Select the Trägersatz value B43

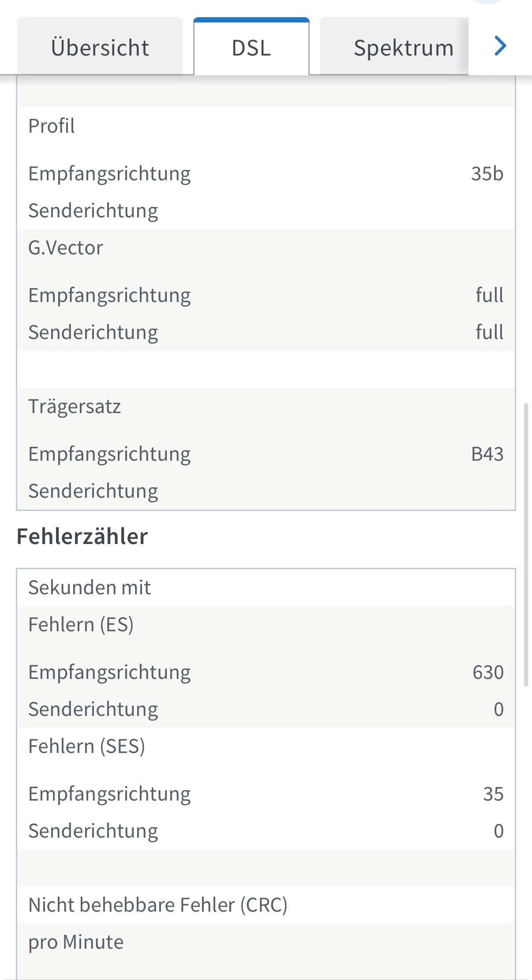tap(487, 454)
